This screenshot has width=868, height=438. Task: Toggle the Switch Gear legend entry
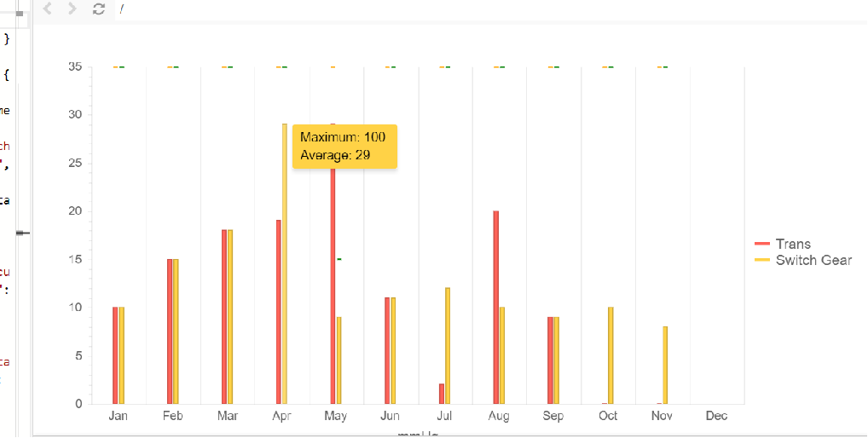tap(813, 260)
